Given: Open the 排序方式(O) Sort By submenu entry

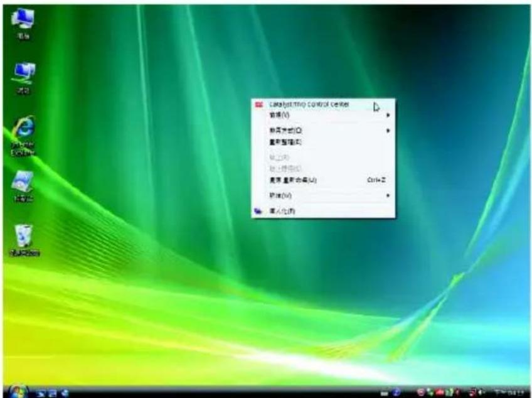Looking at the screenshot, I should 323,131.
